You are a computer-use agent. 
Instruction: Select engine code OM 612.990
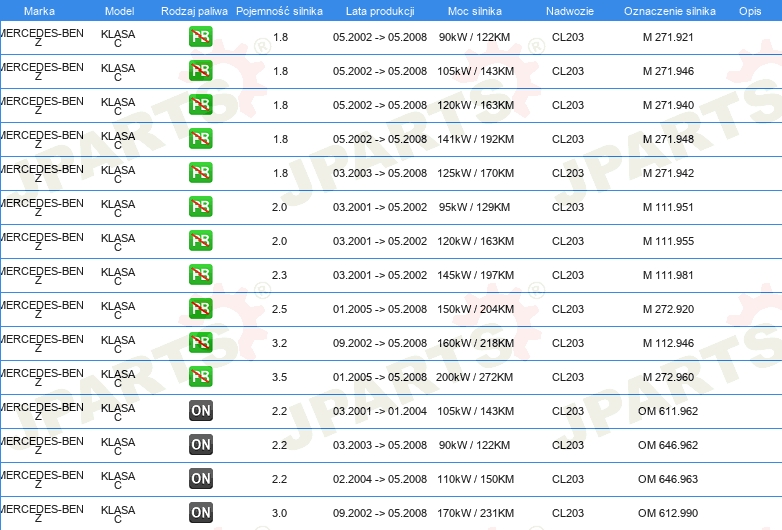(x=668, y=513)
